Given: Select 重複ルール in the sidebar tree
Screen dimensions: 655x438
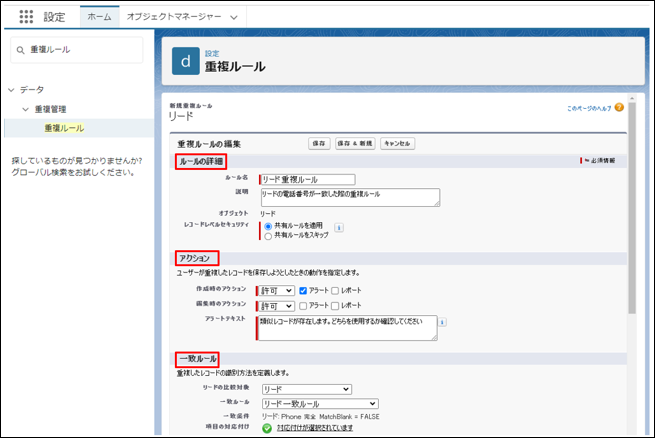Looking at the screenshot, I should [64, 128].
